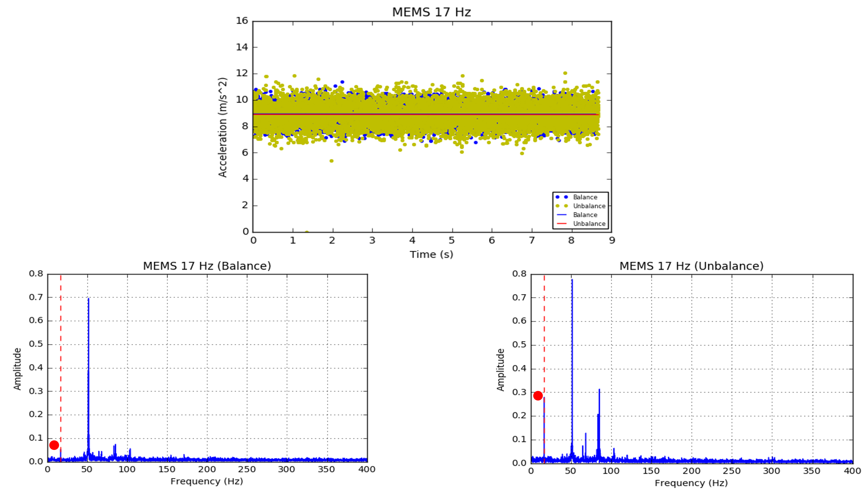868x494 pixels.
Task: Click the "Acceleration (m/s^2)" axis label
Action: pyautogui.click(x=223, y=127)
